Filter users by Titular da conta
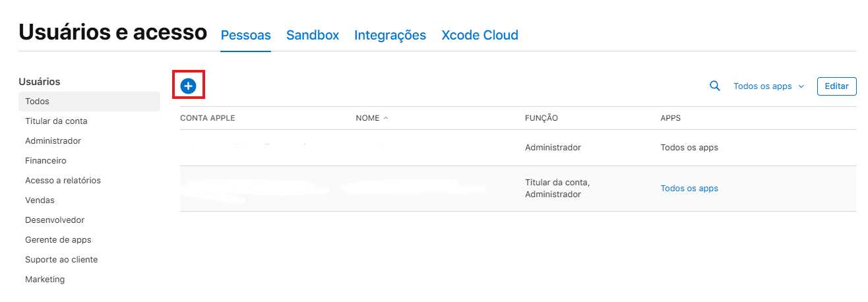 coord(56,121)
